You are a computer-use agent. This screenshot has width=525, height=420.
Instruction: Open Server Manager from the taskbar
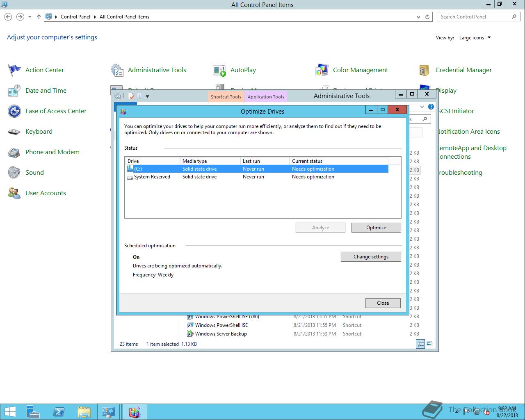pos(33,412)
